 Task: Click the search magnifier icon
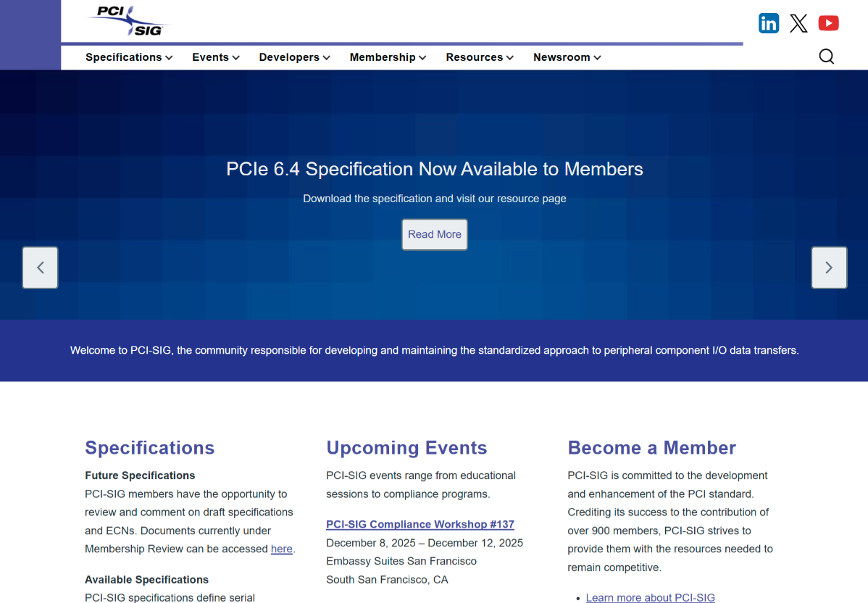click(x=826, y=57)
